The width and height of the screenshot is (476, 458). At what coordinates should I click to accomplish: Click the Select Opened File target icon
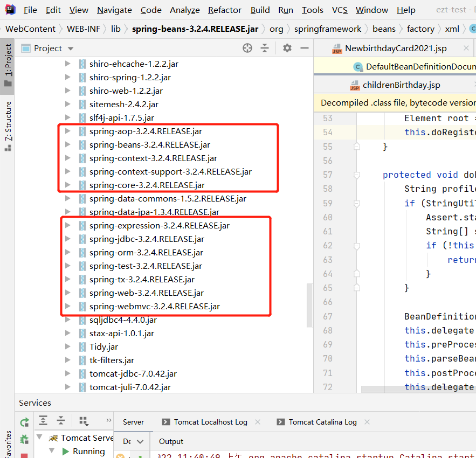pos(247,48)
